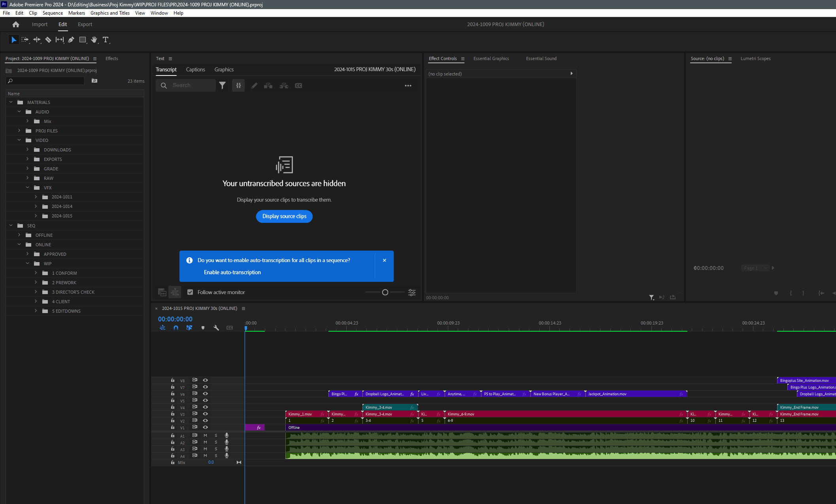Open the Sequence menu

[52, 13]
